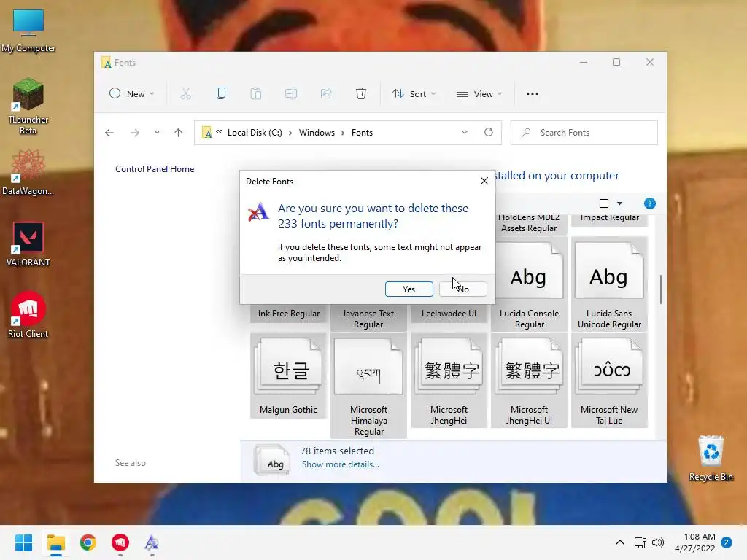747x560 pixels.
Task: Click the Copy icon in toolbar
Action: click(x=221, y=94)
